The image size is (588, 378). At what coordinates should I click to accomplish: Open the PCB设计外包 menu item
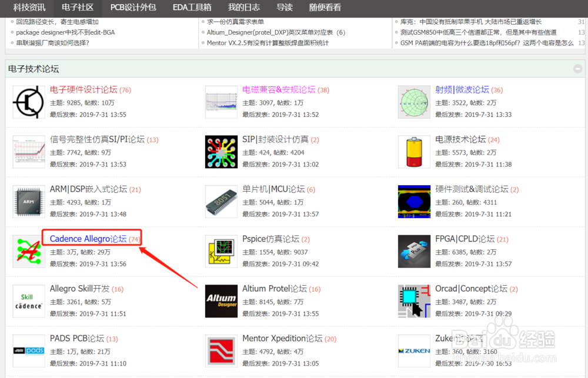[x=133, y=8]
